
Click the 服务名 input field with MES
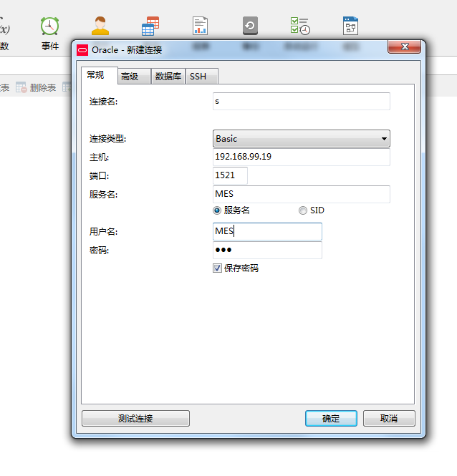(x=302, y=194)
